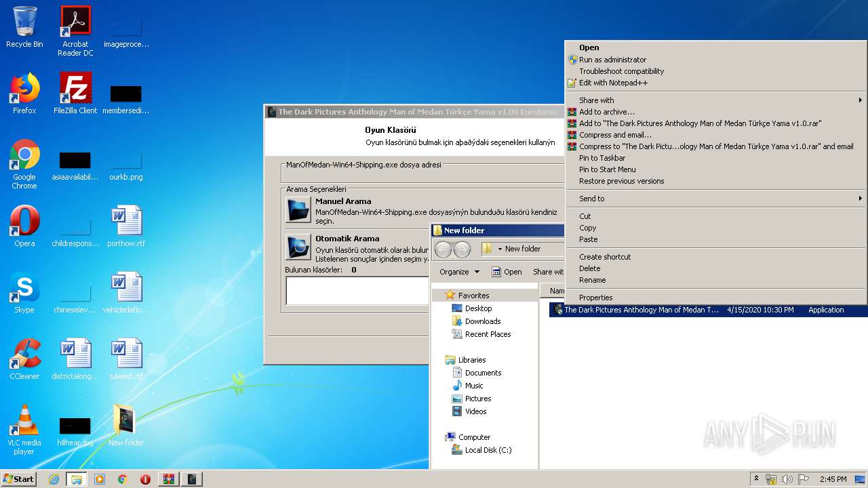Launch FileZilla Client shortcut
868x488 pixels.
pos(75,94)
